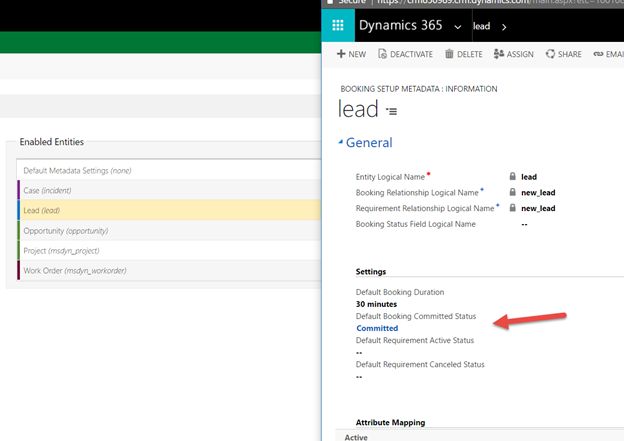Click the ASSIGN people icon
The image size is (624, 441).
pyautogui.click(x=499, y=54)
